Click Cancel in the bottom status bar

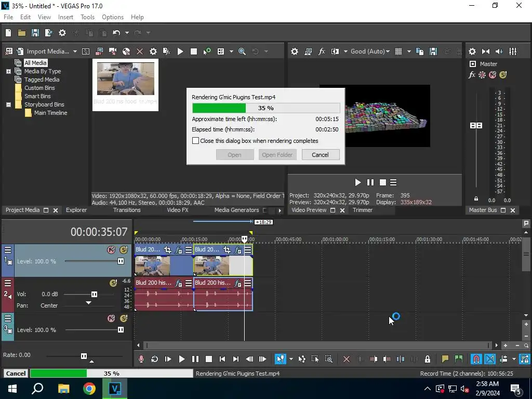pyautogui.click(x=16, y=373)
